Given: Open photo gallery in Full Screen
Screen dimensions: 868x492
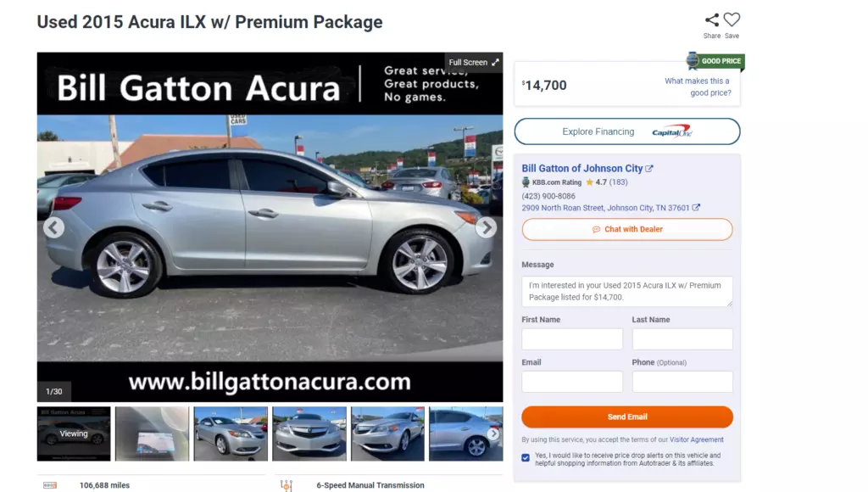Looking at the screenshot, I should (474, 62).
